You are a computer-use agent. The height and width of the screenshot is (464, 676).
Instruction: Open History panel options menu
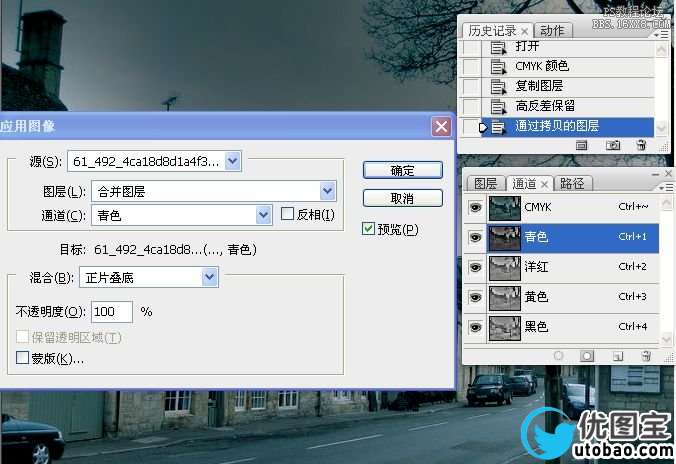pyautogui.click(x=663, y=34)
